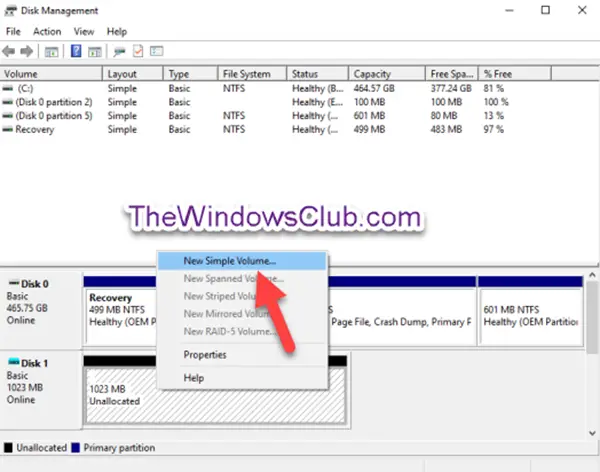The image size is (600, 472).
Task: Click the Connect/Refresh disk toolbar icon
Action: (x=119, y=52)
